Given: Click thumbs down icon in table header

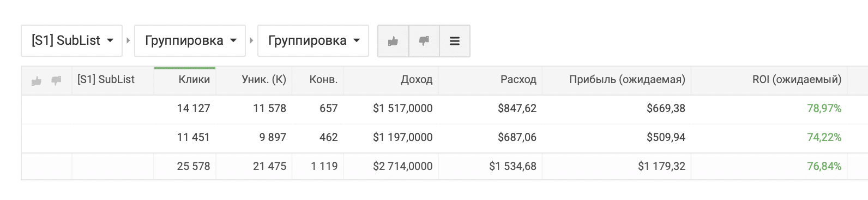Looking at the screenshot, I should click(56, 81).
